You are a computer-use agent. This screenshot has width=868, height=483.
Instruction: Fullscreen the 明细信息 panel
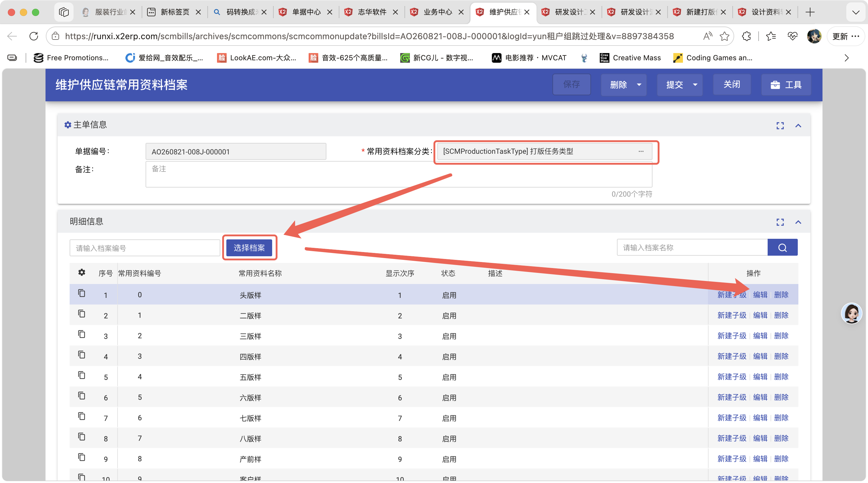(780, 222)
